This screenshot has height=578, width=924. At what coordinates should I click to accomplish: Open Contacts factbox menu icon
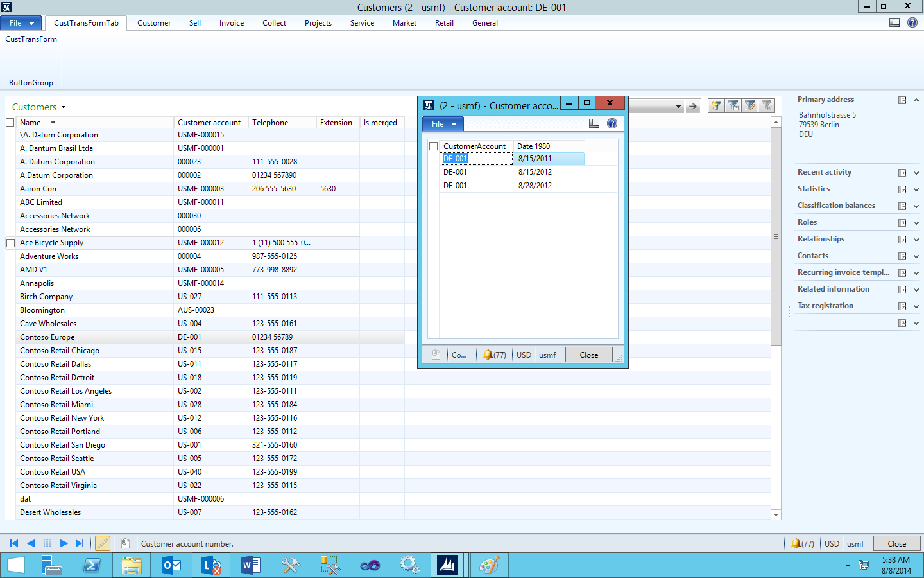tap(902, 256)
